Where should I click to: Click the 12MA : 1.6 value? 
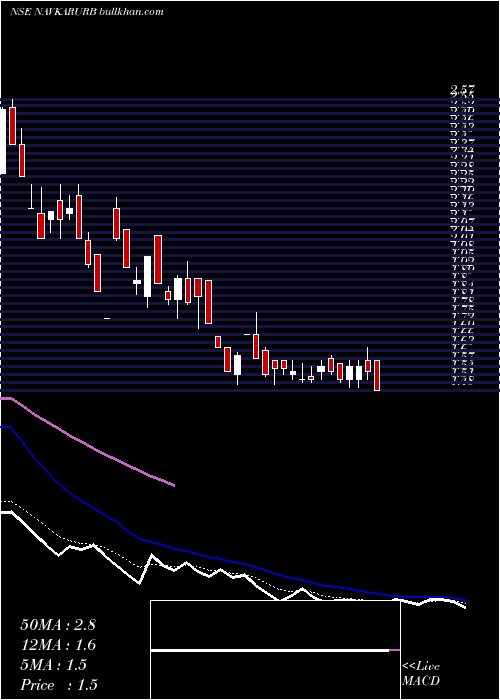58,645
